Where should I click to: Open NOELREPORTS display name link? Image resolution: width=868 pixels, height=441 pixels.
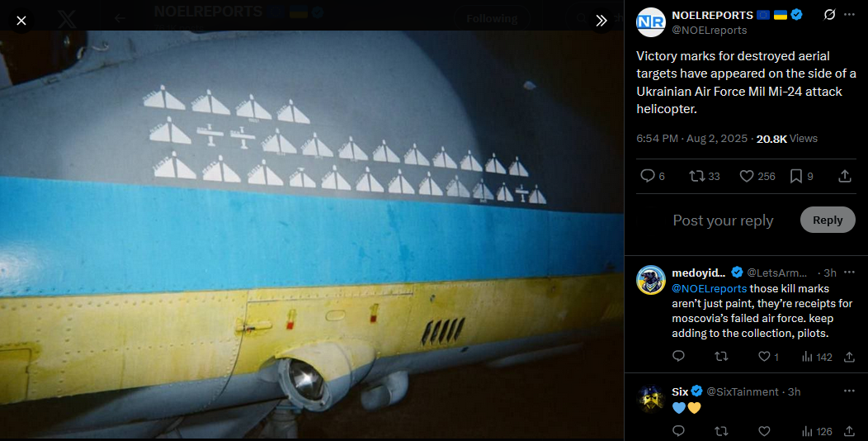[x=712, y=15]
